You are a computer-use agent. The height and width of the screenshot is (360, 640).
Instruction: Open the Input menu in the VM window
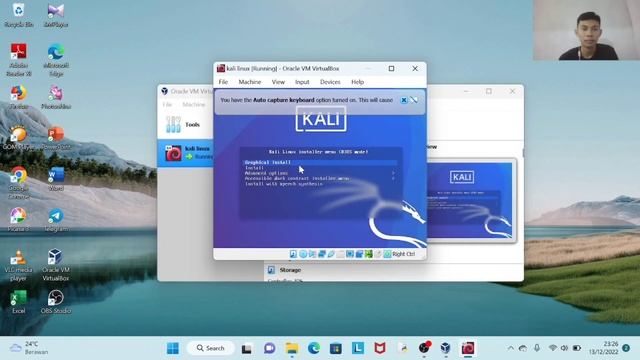(x=302, y=82)
